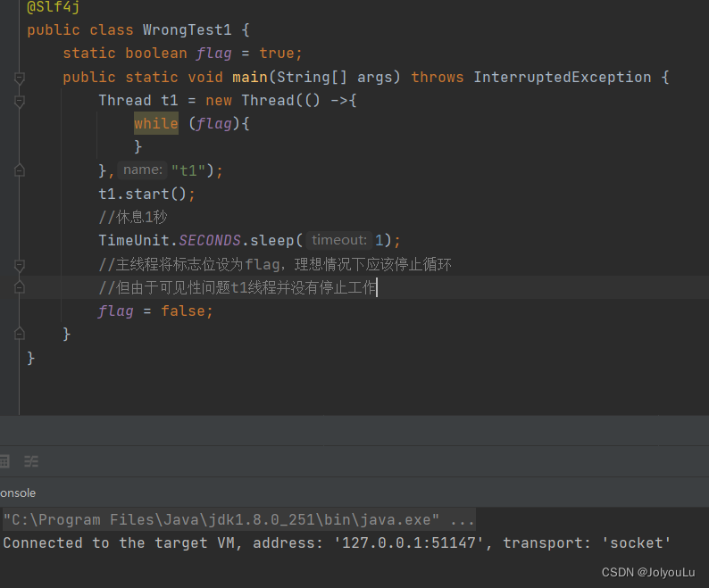This screenshot has width=709, height=588.
Task: Expand the folded java.exe command line ellipsis
Action: tap(463, 520)
